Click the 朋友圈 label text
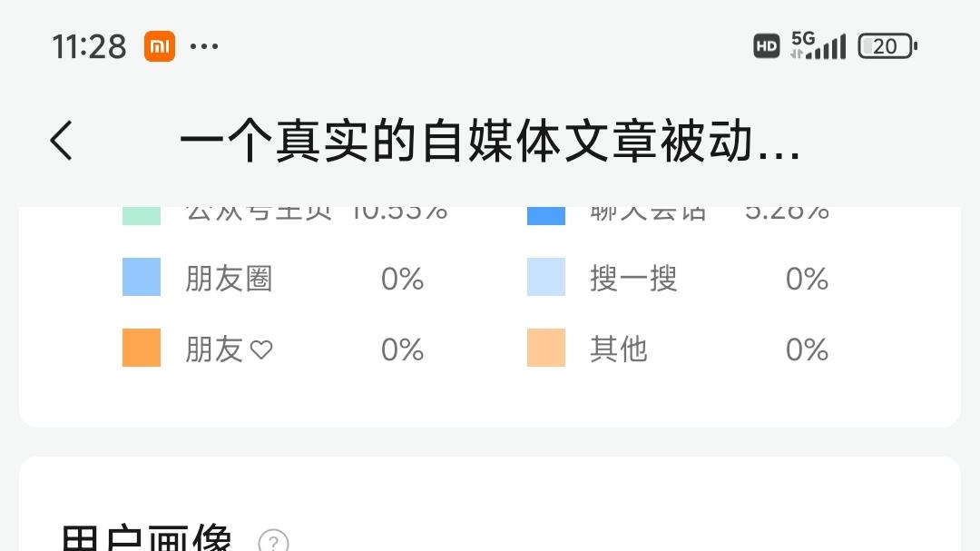Viewport: 980px width, 551px height. 230,279
